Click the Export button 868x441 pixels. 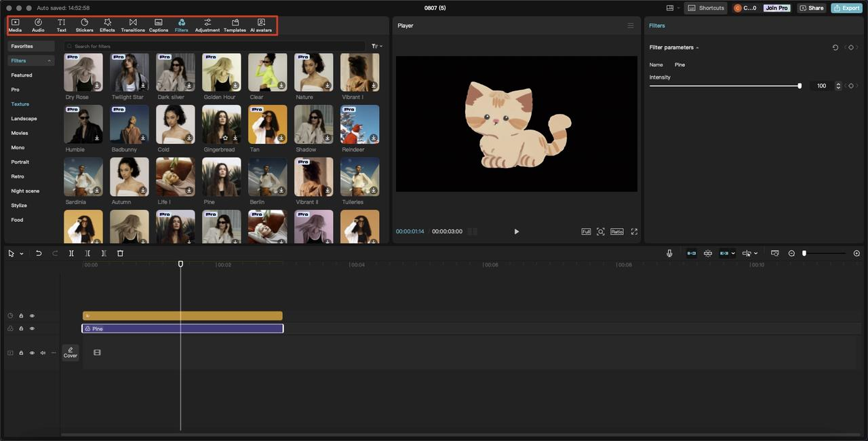point(846,8)
